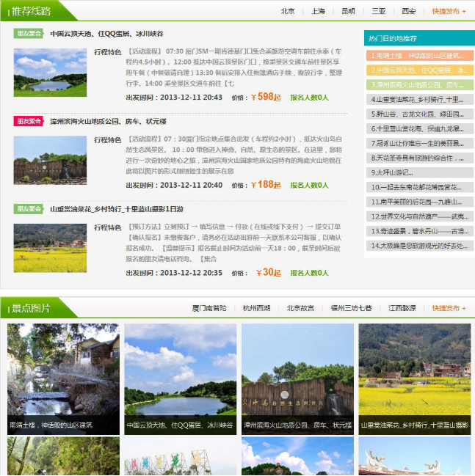Select hot destination item 1.南靖土楼

418,56
